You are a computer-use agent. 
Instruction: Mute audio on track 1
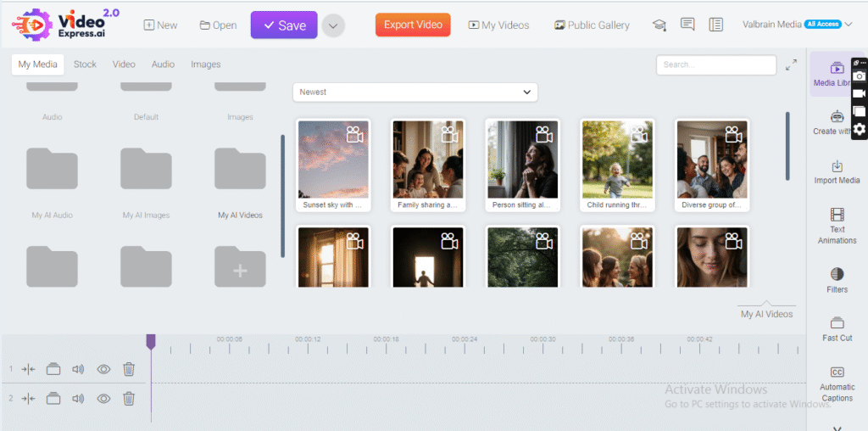(x=79, y=369)
